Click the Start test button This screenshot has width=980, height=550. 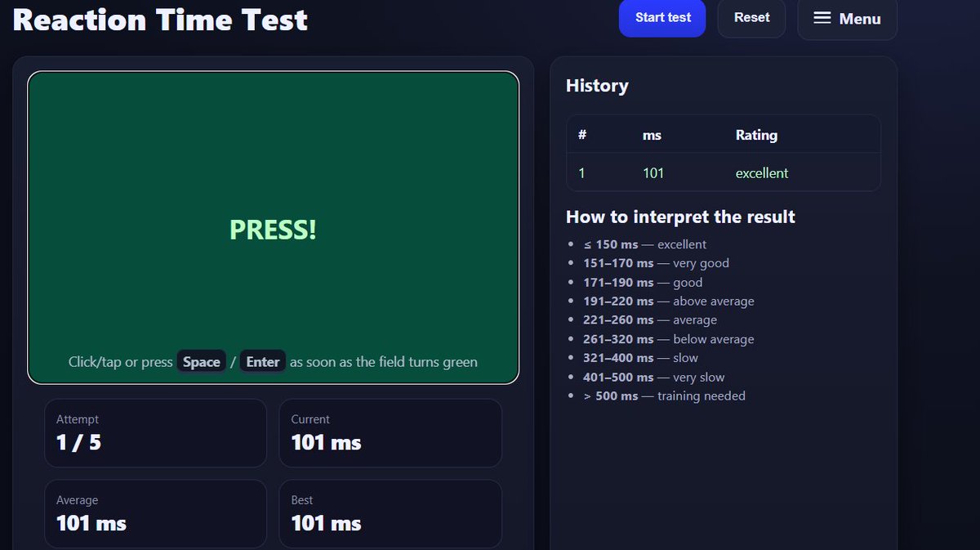662,17
